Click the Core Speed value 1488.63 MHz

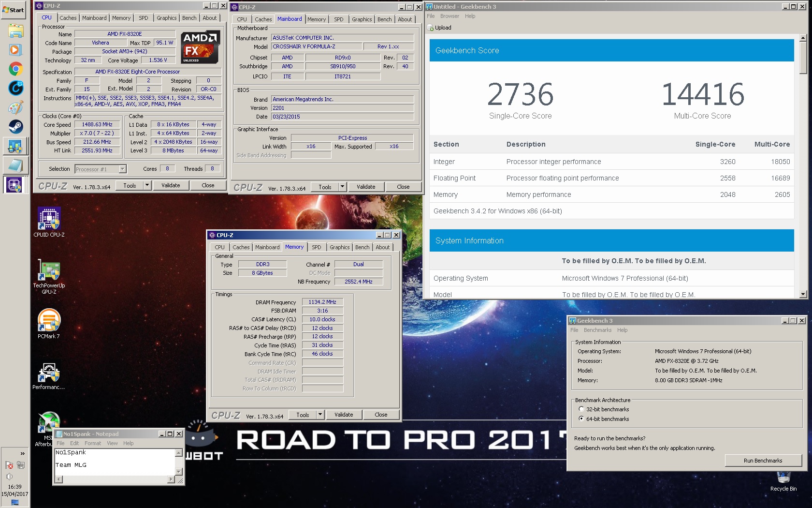[97, 124]
